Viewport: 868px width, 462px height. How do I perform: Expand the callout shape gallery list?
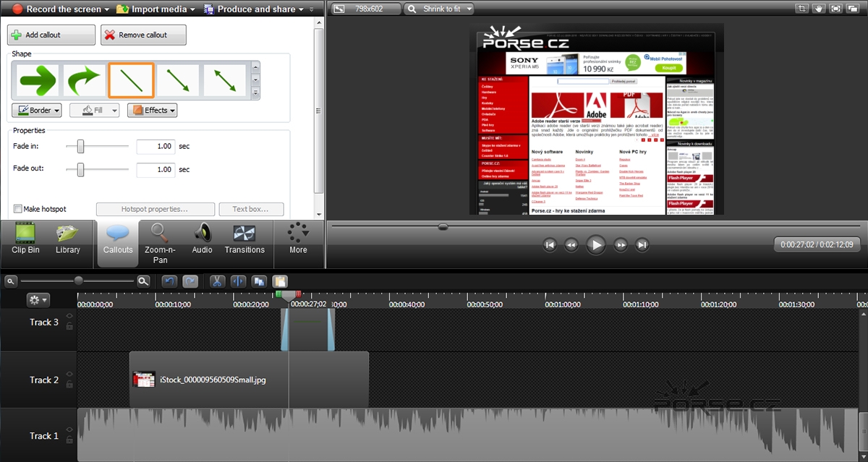coord(255,93)
